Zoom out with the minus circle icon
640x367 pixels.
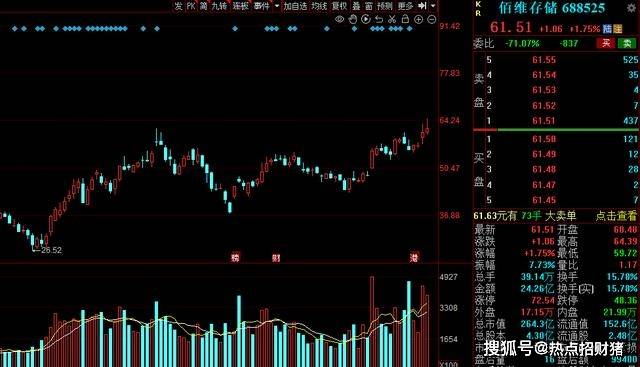click(x=431, y=19)
